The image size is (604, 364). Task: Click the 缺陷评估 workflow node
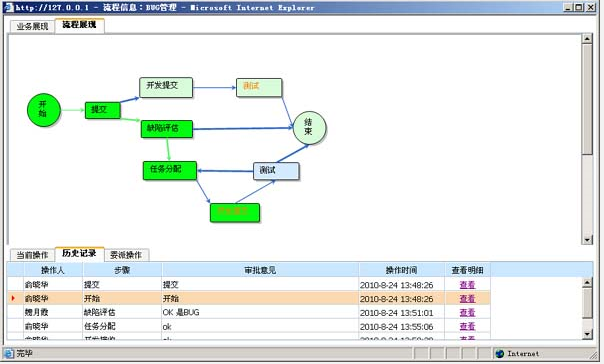click(167, 128)
